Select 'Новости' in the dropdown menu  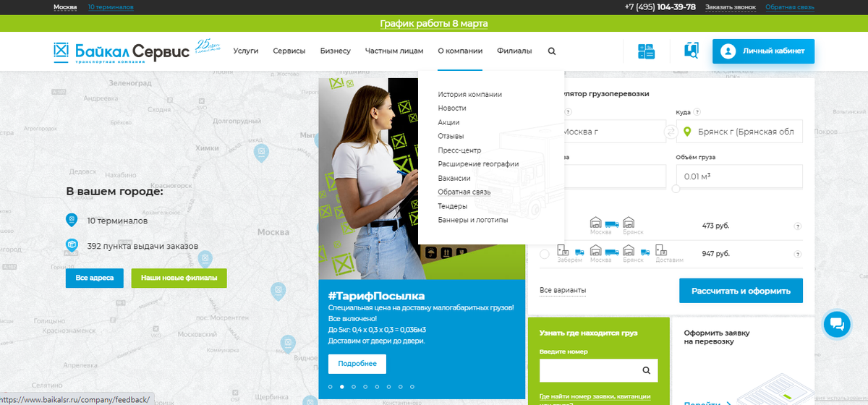click(452, 108)
